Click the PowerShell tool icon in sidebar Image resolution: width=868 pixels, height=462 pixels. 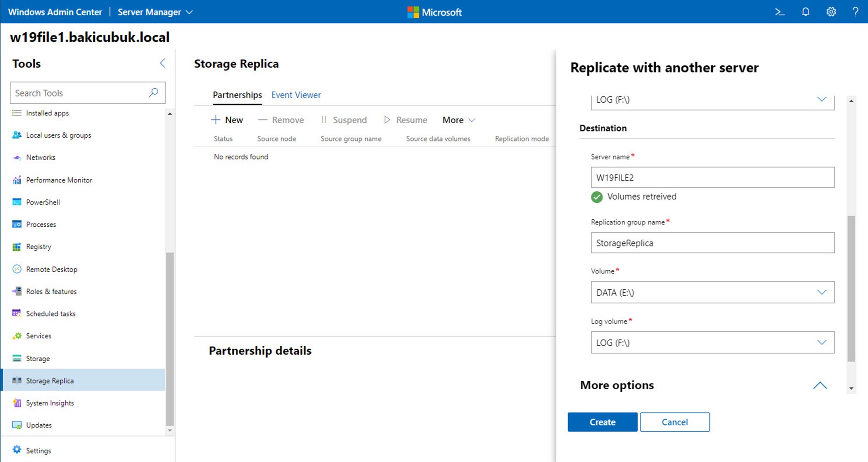point(17,202)
